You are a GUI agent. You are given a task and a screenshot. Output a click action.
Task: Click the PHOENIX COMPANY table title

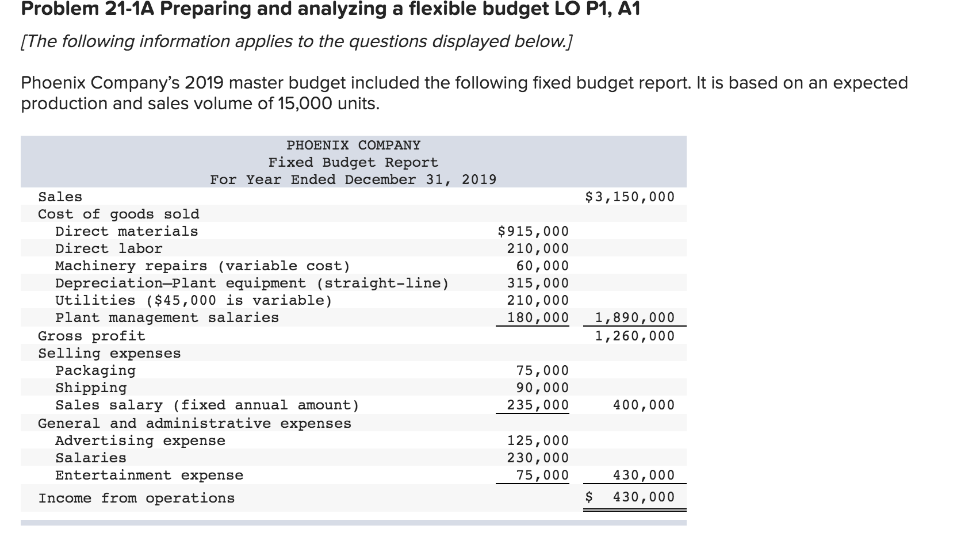coord(354,145)
